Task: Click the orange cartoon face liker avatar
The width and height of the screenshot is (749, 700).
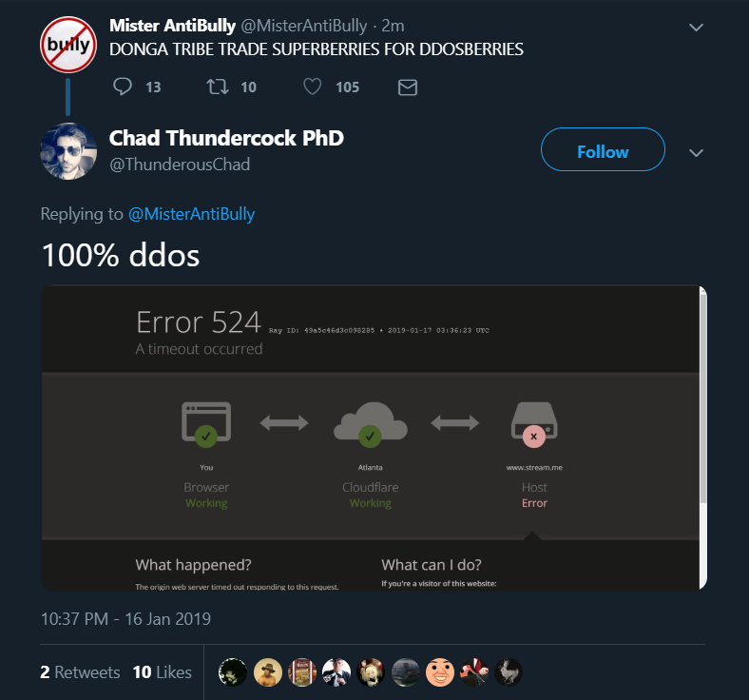Action: (x=439, y=672)
